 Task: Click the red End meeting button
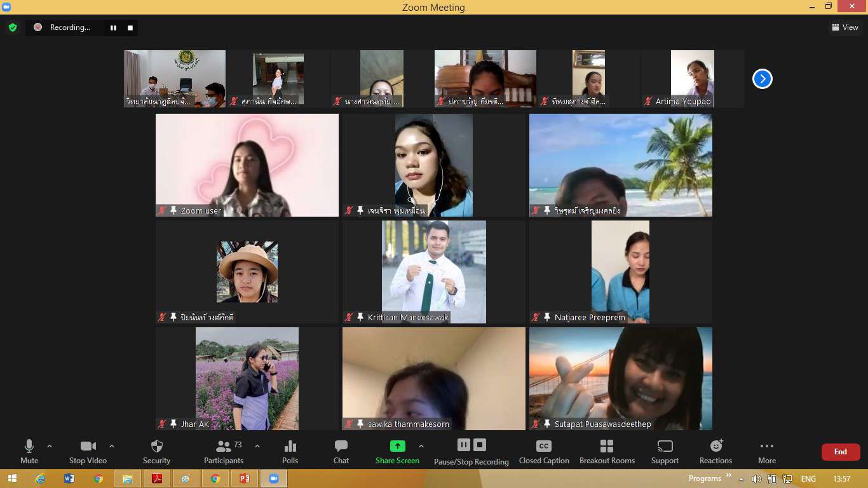(x=840, y=452)
